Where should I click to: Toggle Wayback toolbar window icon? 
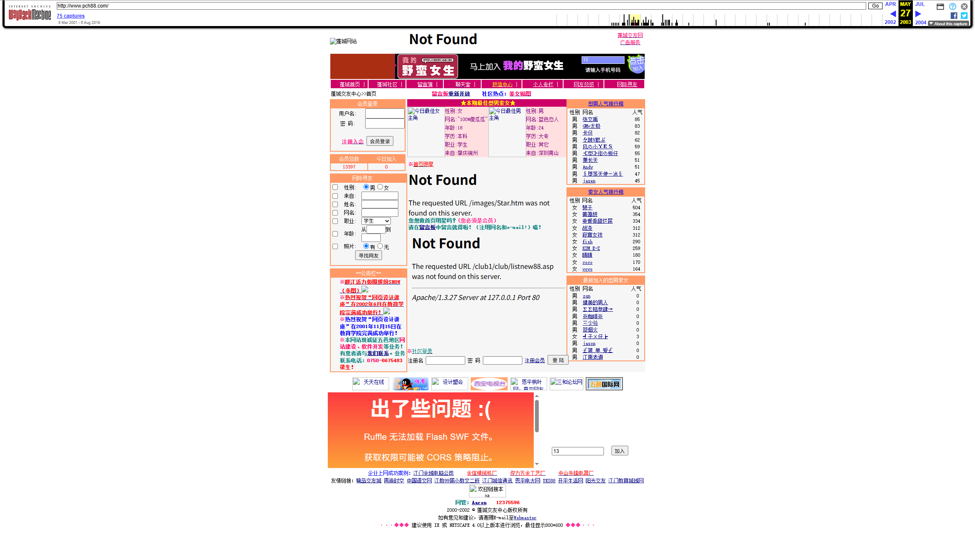[x=941, y=6]
